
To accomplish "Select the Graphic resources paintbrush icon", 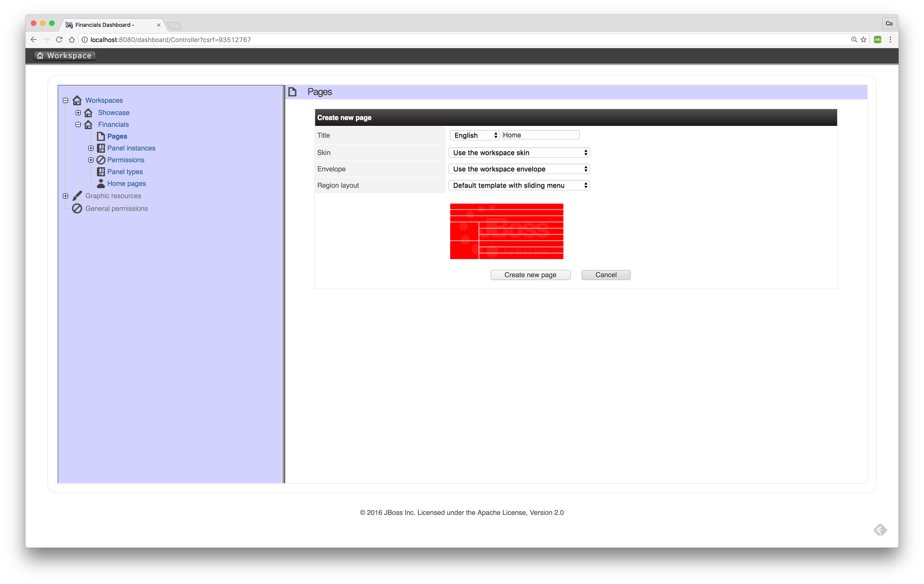I will pyautogui.click(x=77, y=196).
